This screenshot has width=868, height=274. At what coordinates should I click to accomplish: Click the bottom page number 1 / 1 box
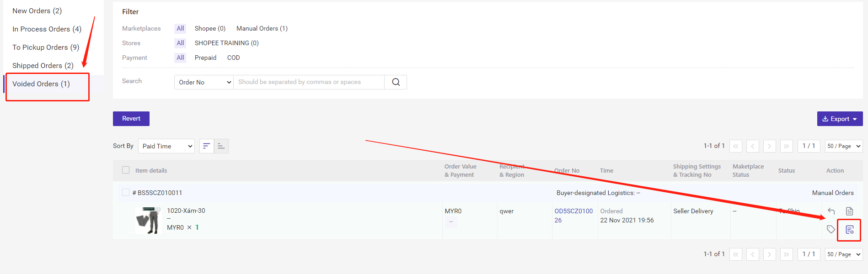[x=809, y=254]
